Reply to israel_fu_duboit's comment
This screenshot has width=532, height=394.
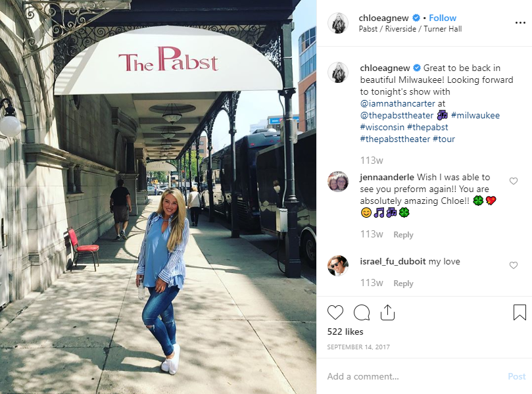pyautogui.click(x=403, y=283)
